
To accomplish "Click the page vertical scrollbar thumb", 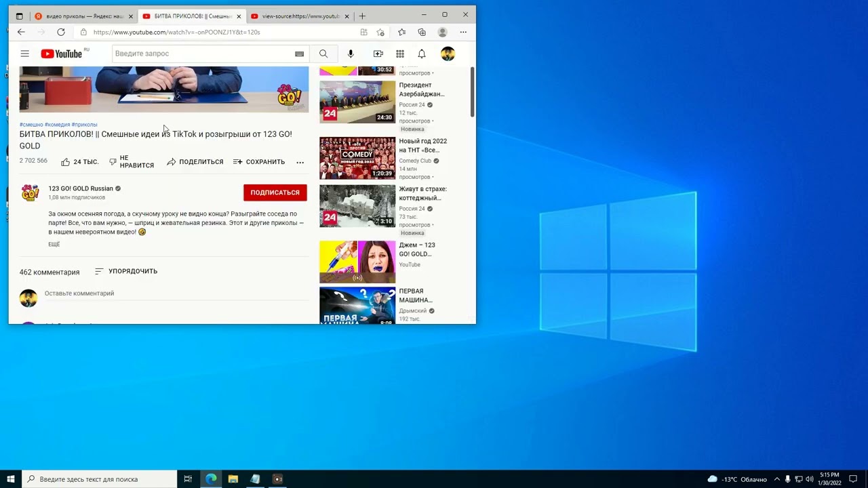I will (472, 91).
